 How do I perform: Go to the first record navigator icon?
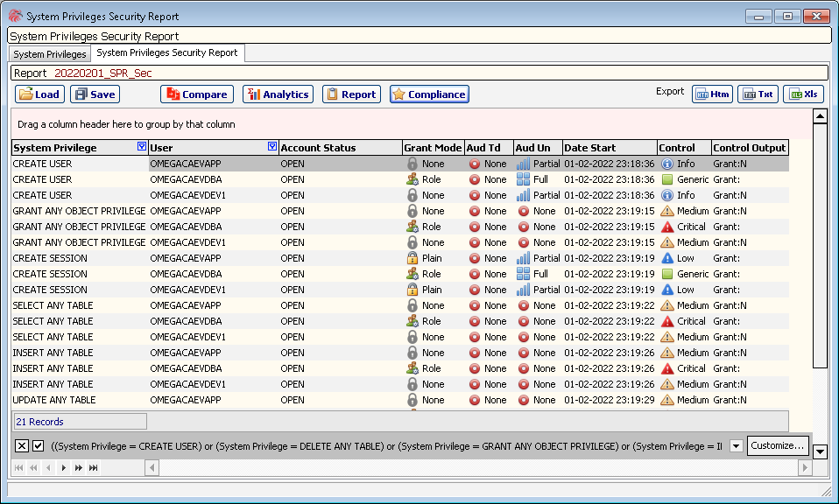coord(18,467)
